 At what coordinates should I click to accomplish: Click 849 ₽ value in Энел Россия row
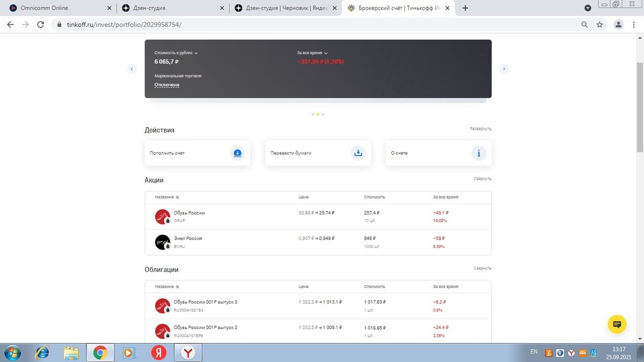[x=370, y=238]
